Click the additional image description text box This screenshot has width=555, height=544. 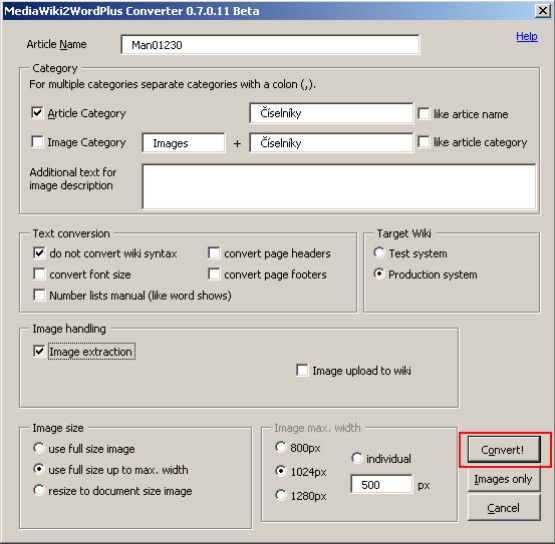pyautogui.click(x=339, y=187)
